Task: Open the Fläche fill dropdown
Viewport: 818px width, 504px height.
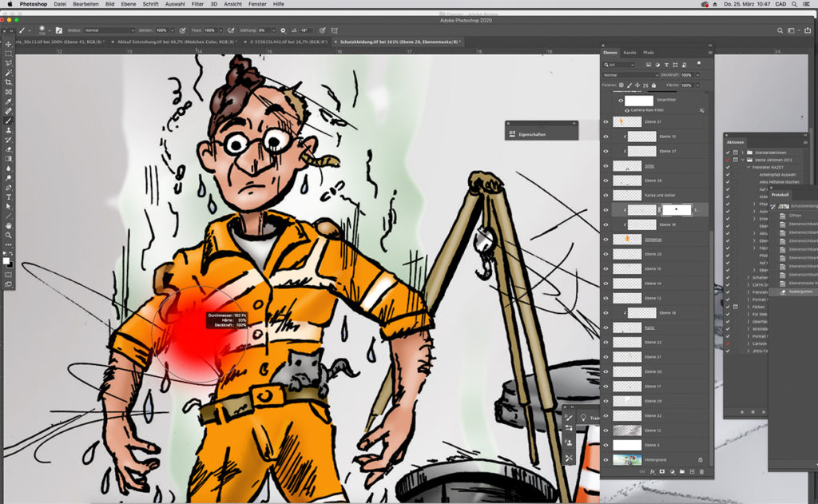Action: tap(697, 85)
